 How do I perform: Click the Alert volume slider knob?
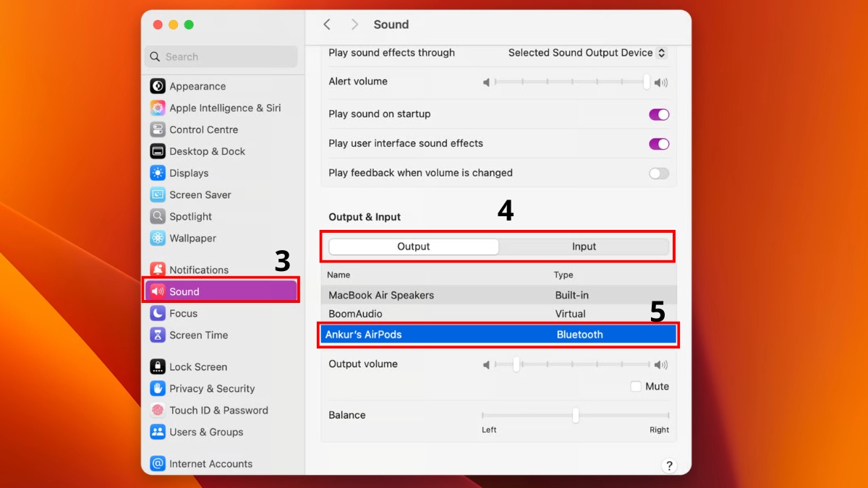(x=647, y=82)
